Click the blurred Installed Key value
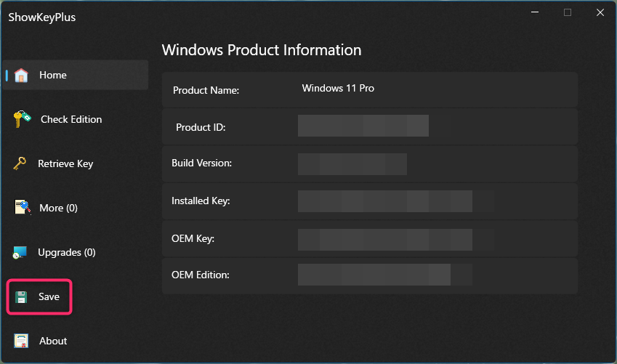The width and height of the screenshot is (617, 364). 385,201
